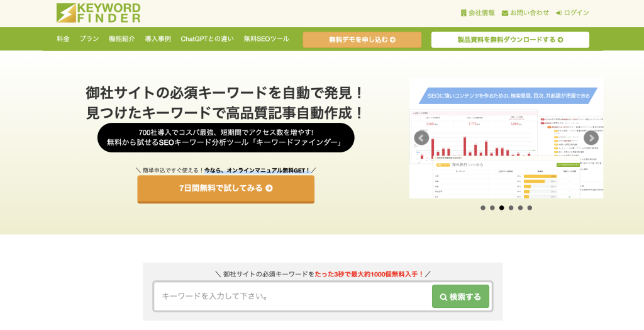644x330 pixels.
Task: Select the first carousel dot indicator
Action: (x=483, y=208)
